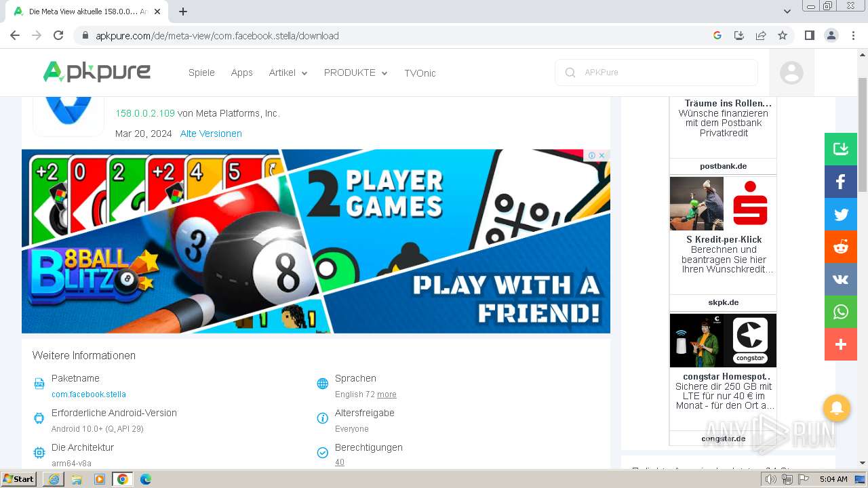Click the 2 Player Games banner ad

(316, 241)
